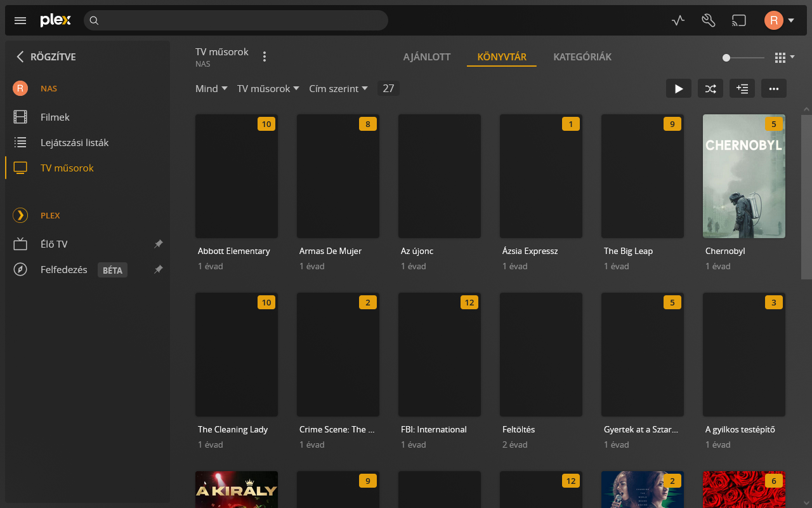Open the hamburger navigation menu

point(20,20)
